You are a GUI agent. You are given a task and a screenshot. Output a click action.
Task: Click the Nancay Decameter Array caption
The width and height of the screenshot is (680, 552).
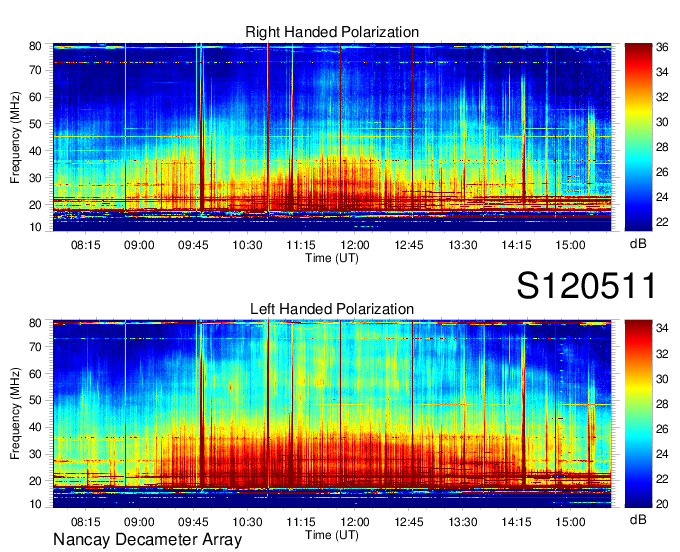point(147,540)
